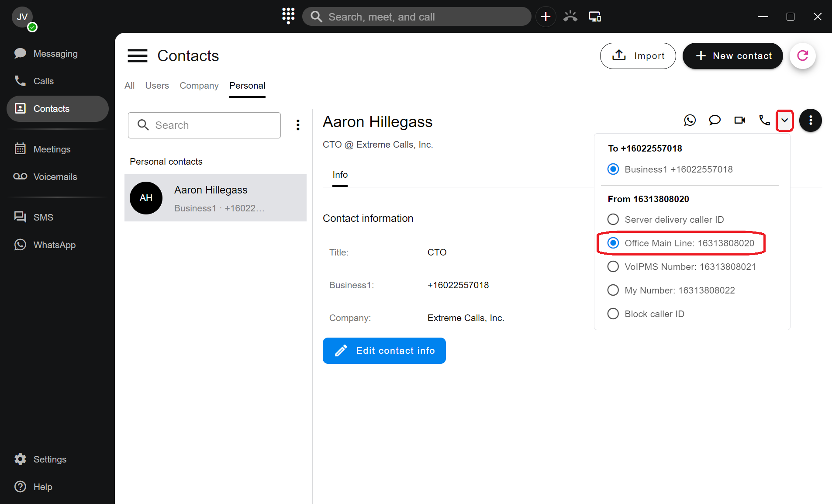The image size is (832, 504).
Task: Call Aaron using the phone icon
Action: click(x=764, y=120)
